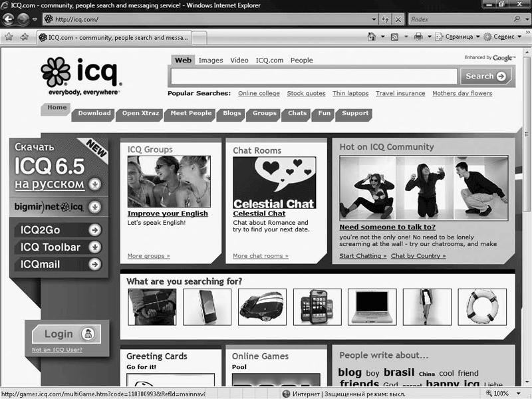Click the Search button
Viewport: 532px width, 399px height.
[x=485, y=76]
